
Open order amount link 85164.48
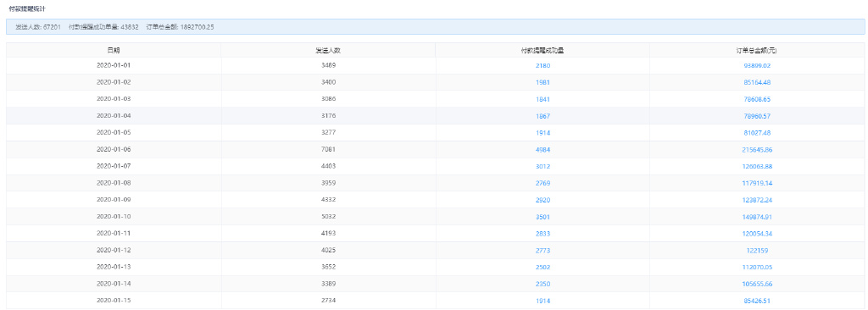tap(757, 82)
